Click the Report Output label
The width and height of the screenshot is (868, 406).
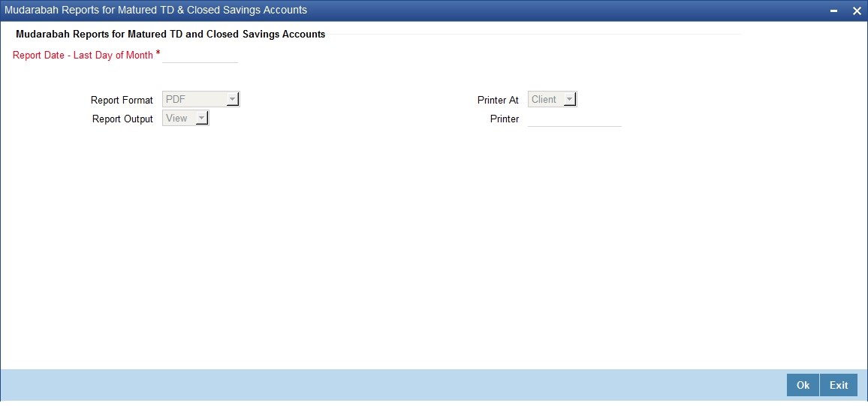pos(122,119)
